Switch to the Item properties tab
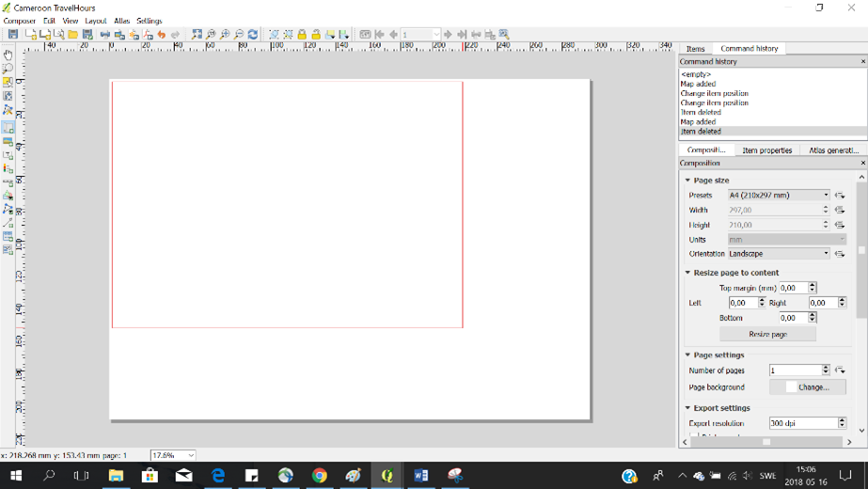Viewport: 868px width, 489px height. [x=766, y=150]
